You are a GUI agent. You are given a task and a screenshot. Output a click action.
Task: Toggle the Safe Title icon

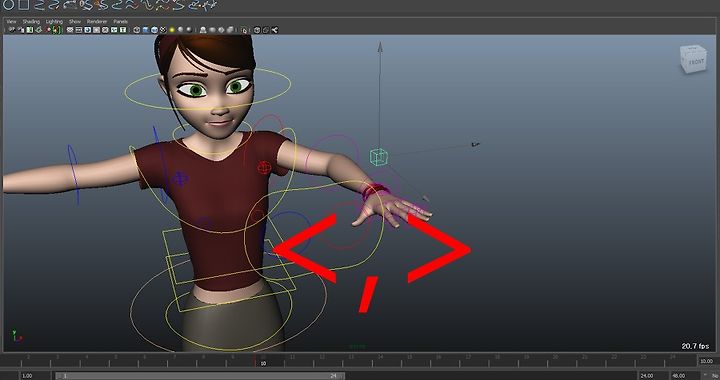[x=123, y=30]
